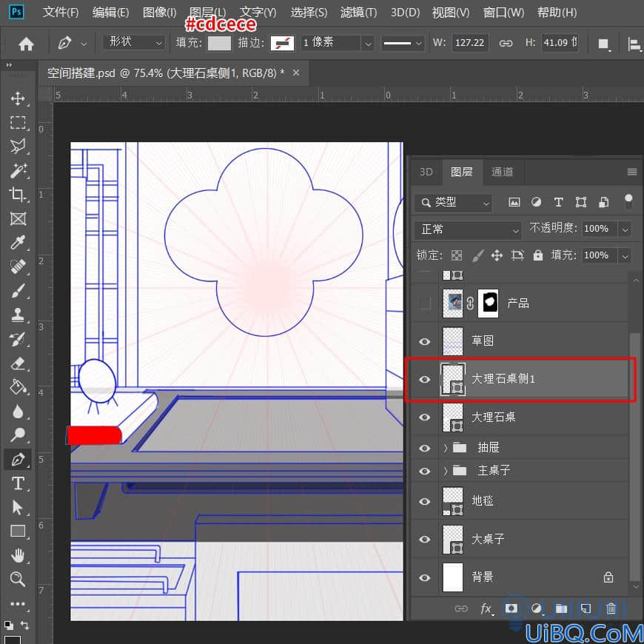Open the 编辑(E) menu
The image size is (644, 644).
(110, 13)
